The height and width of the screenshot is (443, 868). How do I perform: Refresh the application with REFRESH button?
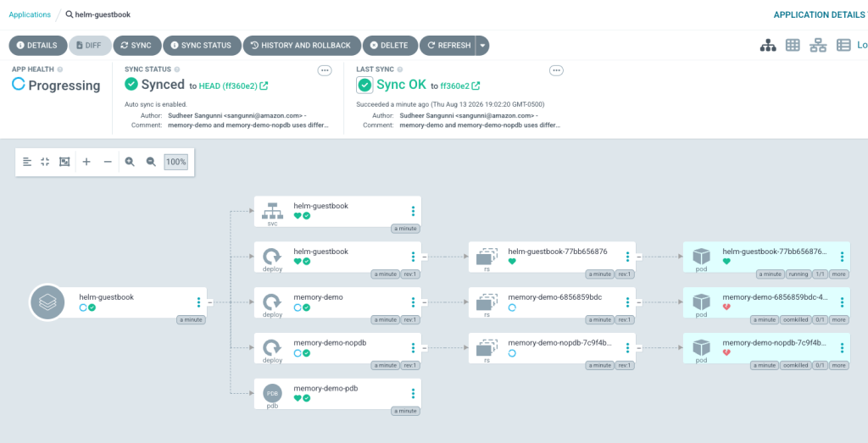pyautogui.click(x=448, y=46)
